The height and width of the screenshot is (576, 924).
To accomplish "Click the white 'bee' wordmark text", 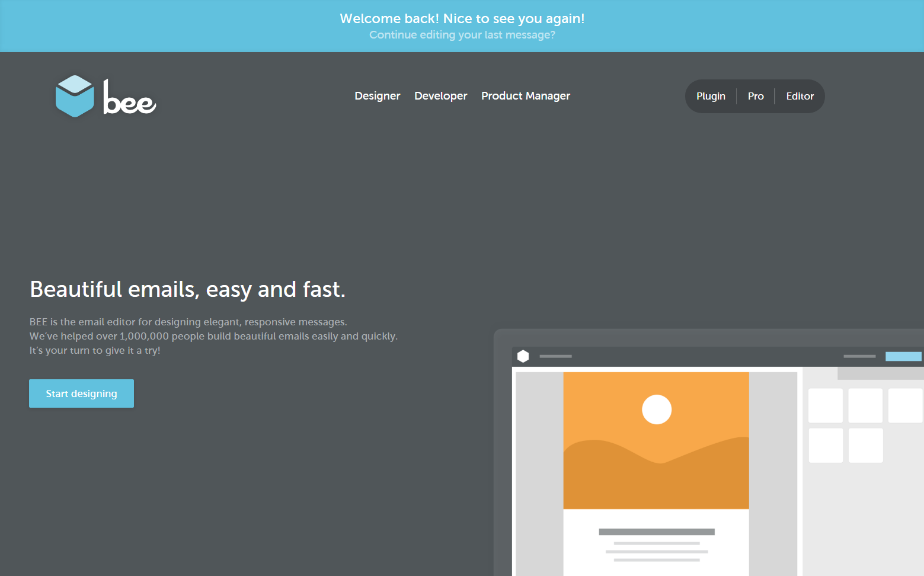I will (129, 98).
